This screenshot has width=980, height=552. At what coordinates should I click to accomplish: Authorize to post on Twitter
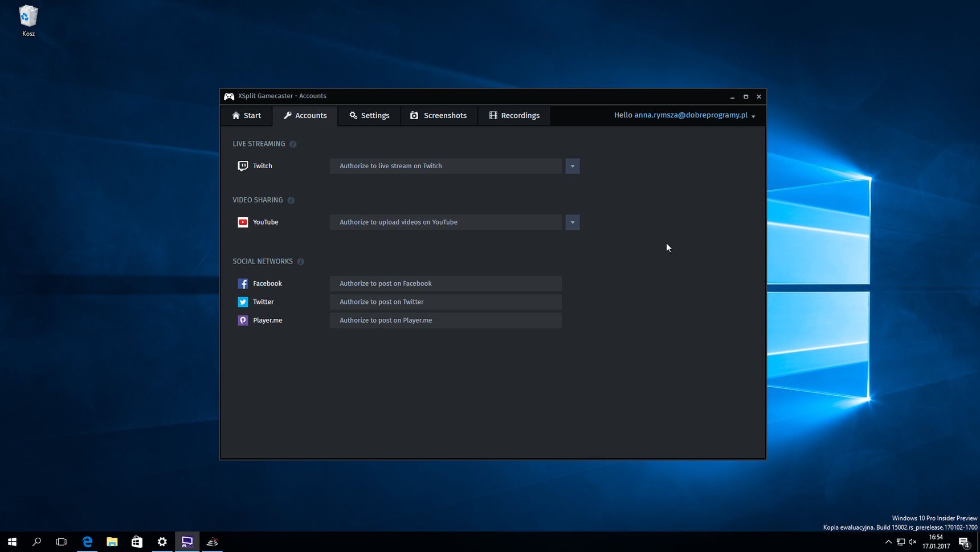(x=446, y=302)
